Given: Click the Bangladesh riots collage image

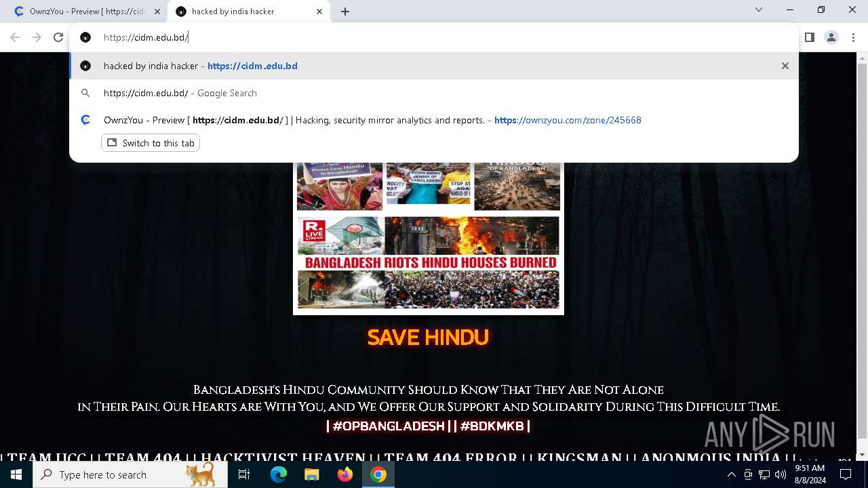Looking at the screenshot, I should (x=429, y=237).
